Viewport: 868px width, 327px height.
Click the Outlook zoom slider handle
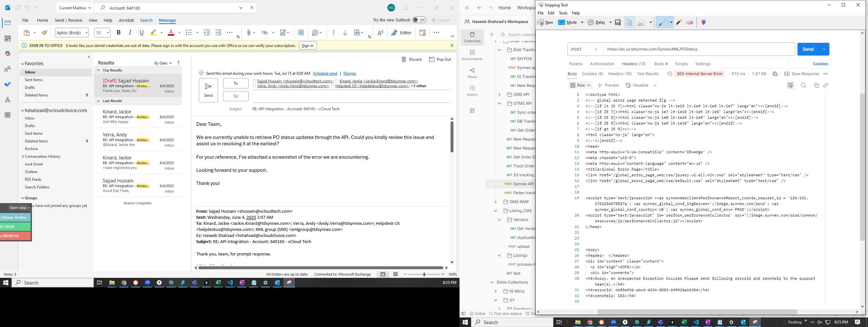point(424,274)
